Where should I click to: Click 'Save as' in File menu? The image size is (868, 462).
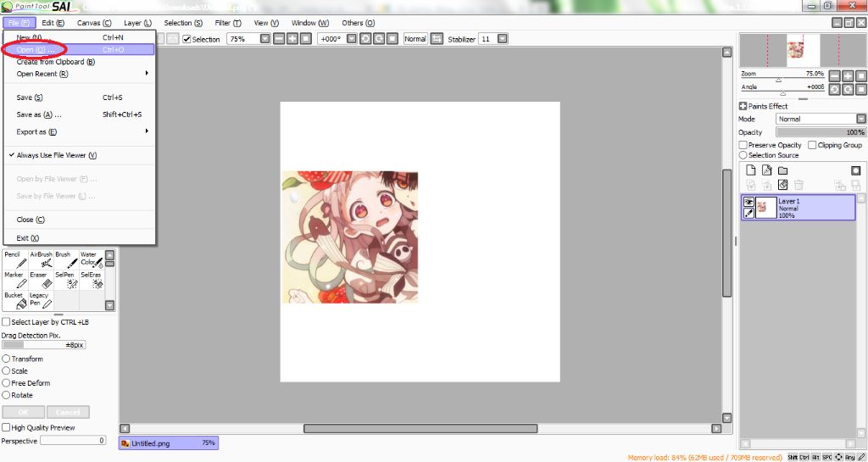(x=39, y=114)
